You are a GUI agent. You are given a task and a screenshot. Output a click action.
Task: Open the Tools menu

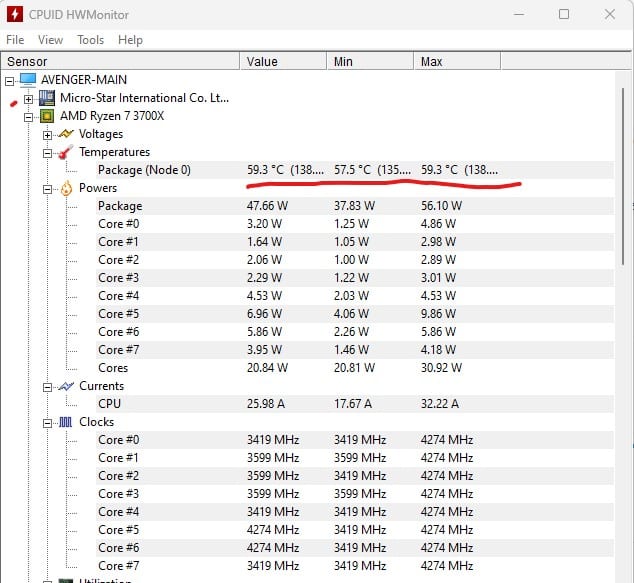pos(90,40)
